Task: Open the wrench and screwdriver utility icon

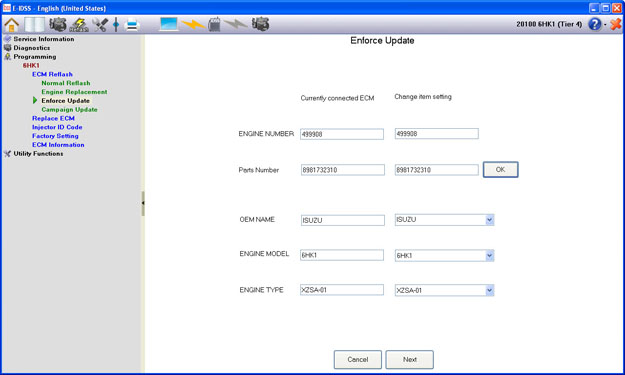Action: pos(100,25)
